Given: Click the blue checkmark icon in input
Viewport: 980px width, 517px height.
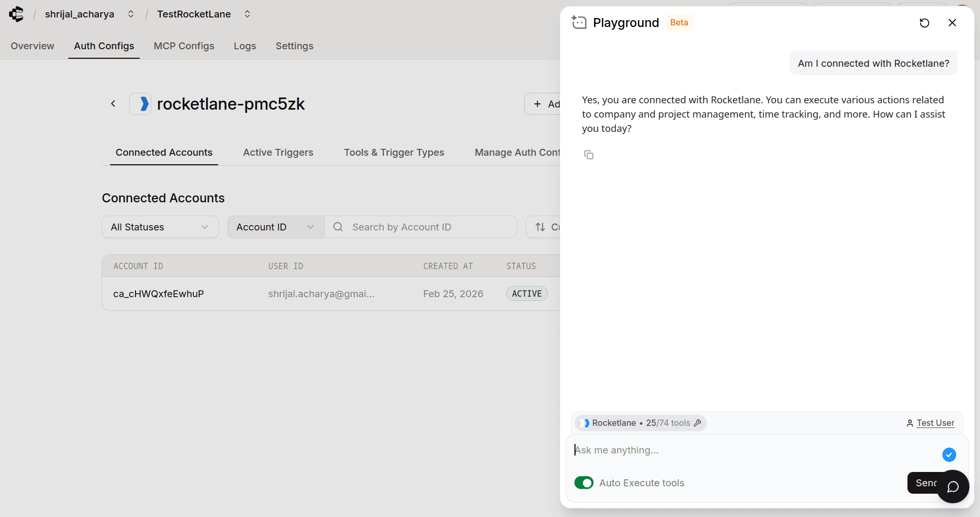Looking at the screenshot, I should (x=949, y=454).
